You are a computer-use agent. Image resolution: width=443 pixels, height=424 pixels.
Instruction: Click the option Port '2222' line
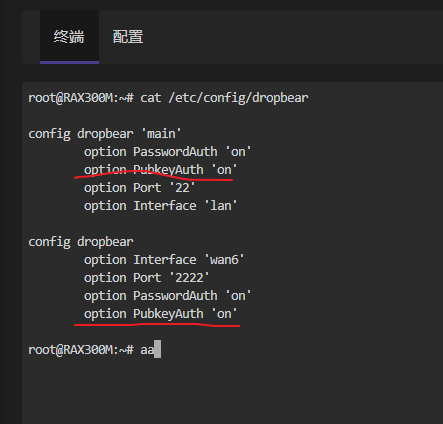pyautogui.click(x=146, y=278)
